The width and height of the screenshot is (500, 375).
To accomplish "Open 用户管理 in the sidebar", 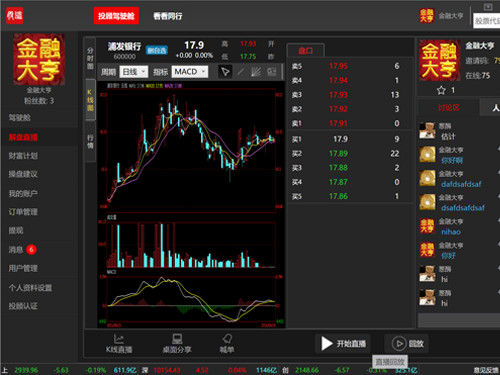I will pos(23,268).
